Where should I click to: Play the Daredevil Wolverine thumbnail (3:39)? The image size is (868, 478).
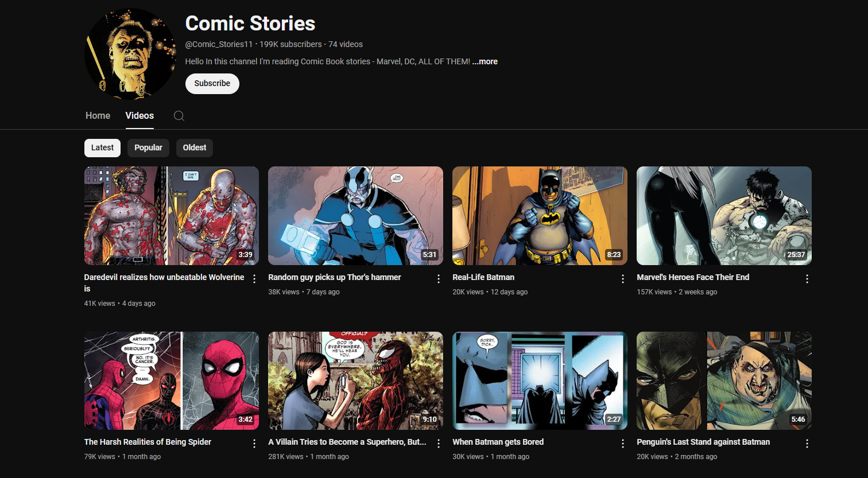coord(172,216)
